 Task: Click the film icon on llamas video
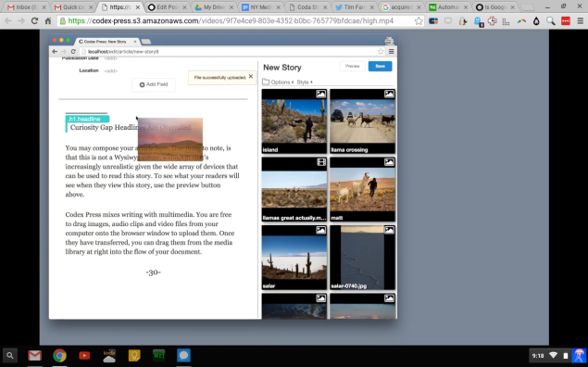coord(321,162)
